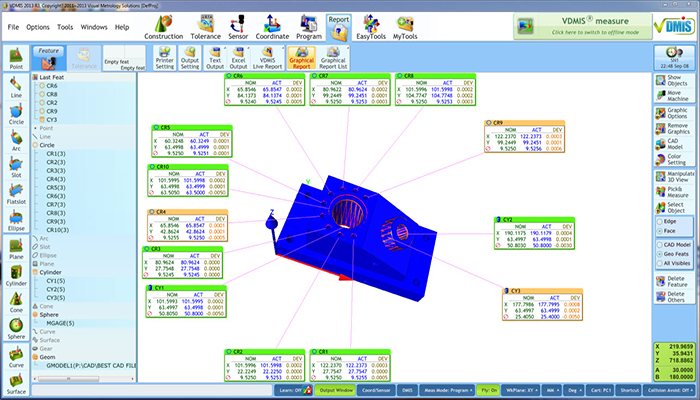The image size is (700, 400).
Task: Select the Curve feature tool
Action: pos(17,358)
